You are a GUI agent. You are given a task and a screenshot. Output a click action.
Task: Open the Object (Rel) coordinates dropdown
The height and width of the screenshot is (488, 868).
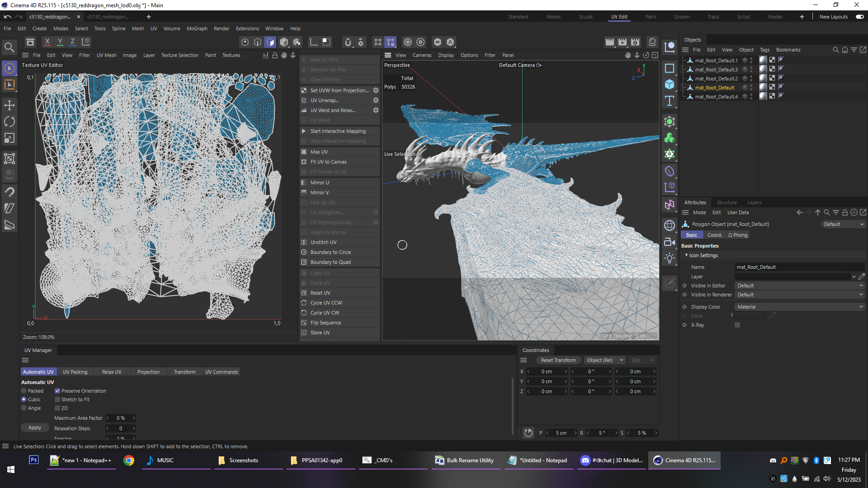click(604, 360)
